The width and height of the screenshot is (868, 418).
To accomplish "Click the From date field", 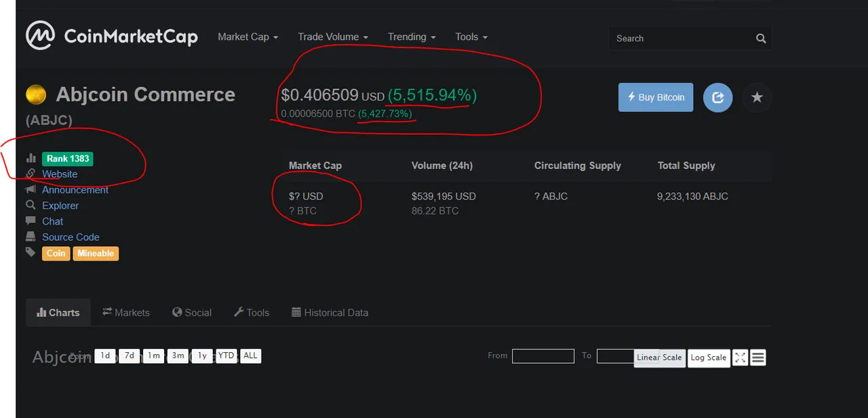I will pos(543,356).
